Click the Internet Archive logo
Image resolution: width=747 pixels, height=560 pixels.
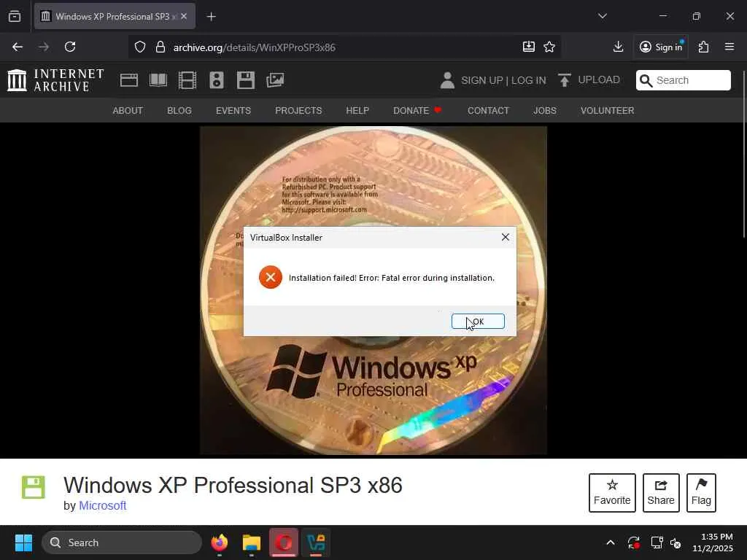pos(55,80)
